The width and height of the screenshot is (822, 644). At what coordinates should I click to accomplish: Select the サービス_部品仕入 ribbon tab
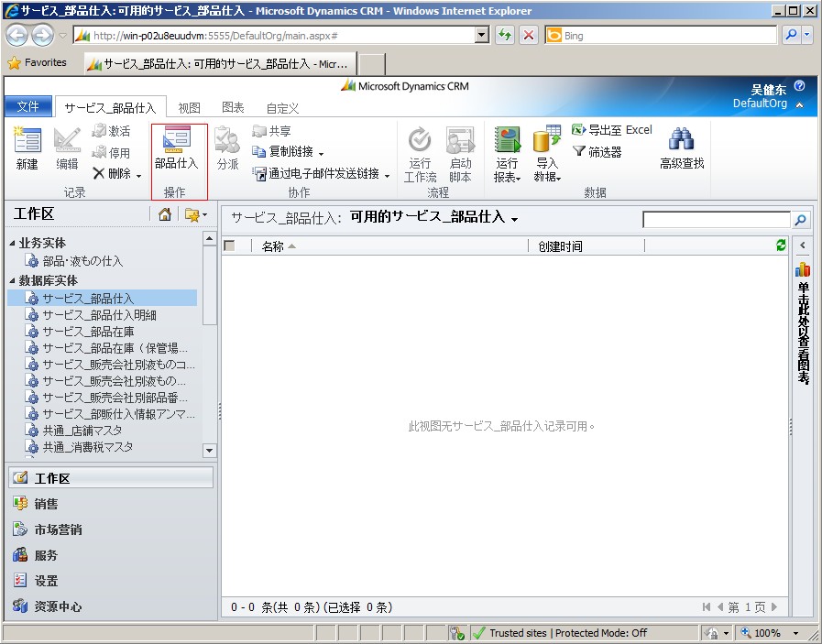110,107
